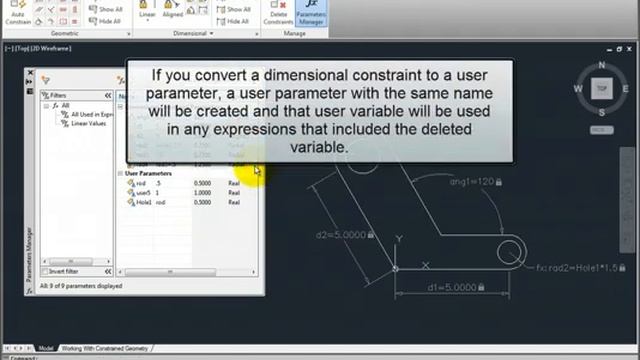Create a new parameter group filter
Screen dimensions: 640x360
point(45,80)
